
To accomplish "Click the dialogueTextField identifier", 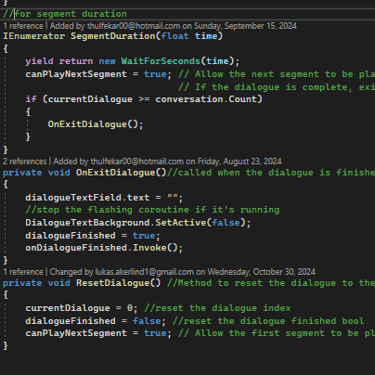I will click(73, 198).
